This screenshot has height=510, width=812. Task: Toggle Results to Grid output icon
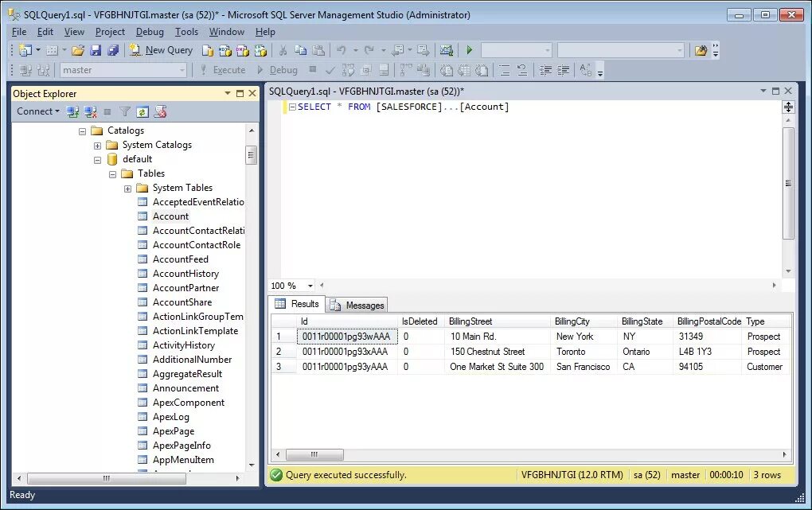tap(464, 70)
